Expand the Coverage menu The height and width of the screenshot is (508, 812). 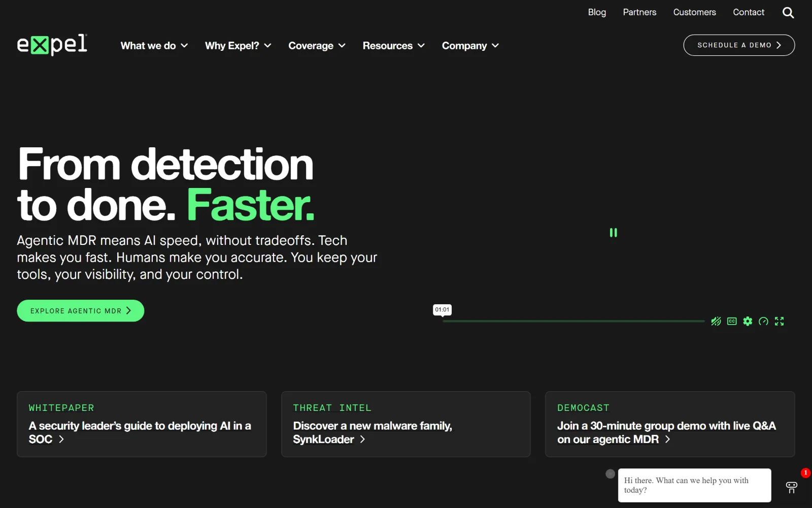point(317,46)
